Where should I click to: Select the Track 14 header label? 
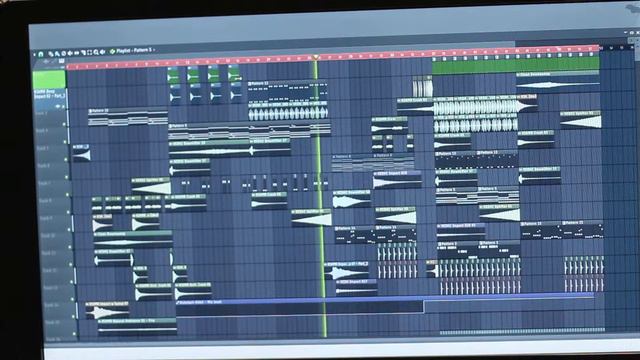pos(52,305)
